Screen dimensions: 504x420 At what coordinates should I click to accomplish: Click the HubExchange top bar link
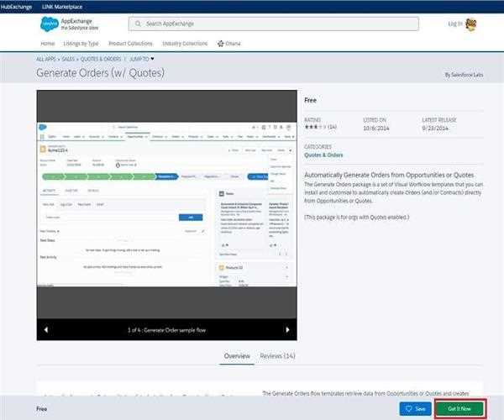click(x=16, y=7)
